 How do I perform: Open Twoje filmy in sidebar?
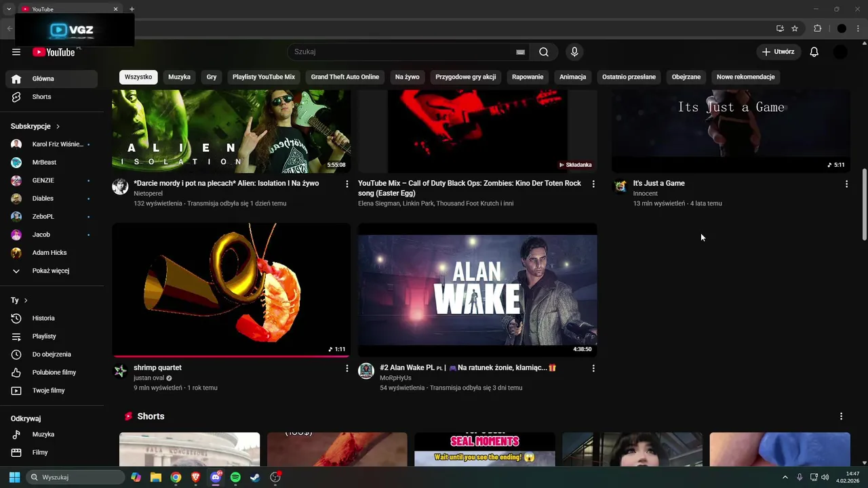click(x=52, y=391)
